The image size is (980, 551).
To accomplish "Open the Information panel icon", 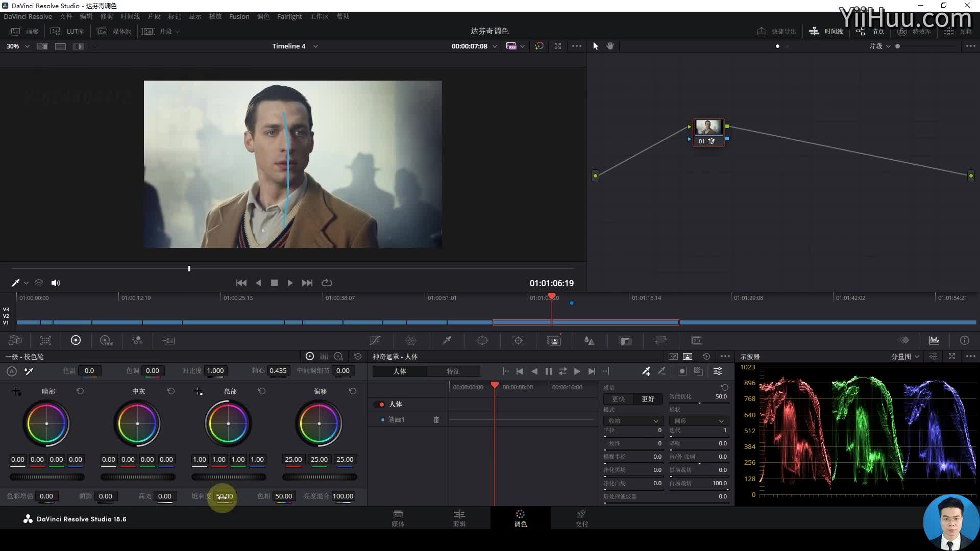I will tap(964, 340).
